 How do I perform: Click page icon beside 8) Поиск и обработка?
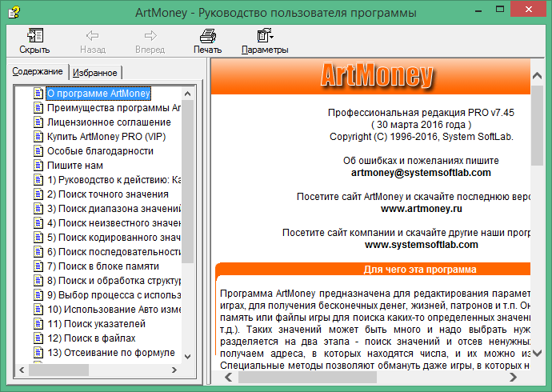click(38, 281)
